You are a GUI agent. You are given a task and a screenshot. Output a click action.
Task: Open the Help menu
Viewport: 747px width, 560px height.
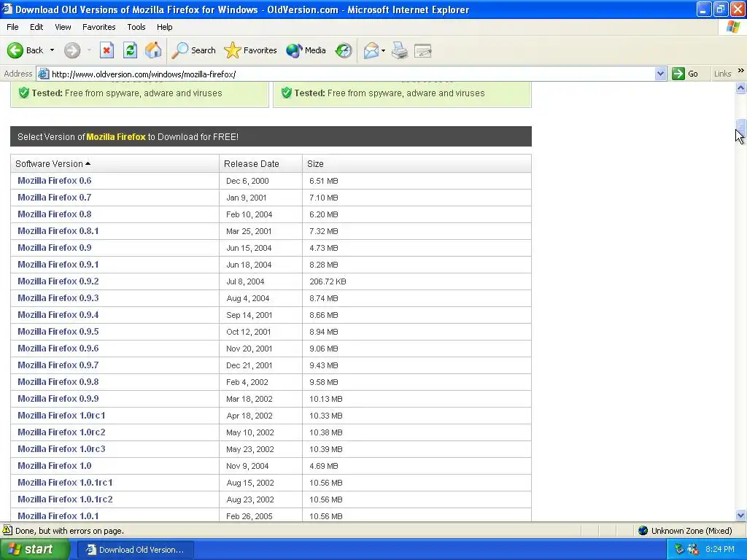pos(164,27)
